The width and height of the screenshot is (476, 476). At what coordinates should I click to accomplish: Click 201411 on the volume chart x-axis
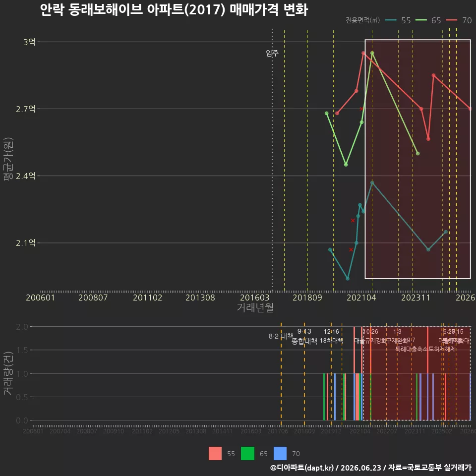tap(223, 431)
